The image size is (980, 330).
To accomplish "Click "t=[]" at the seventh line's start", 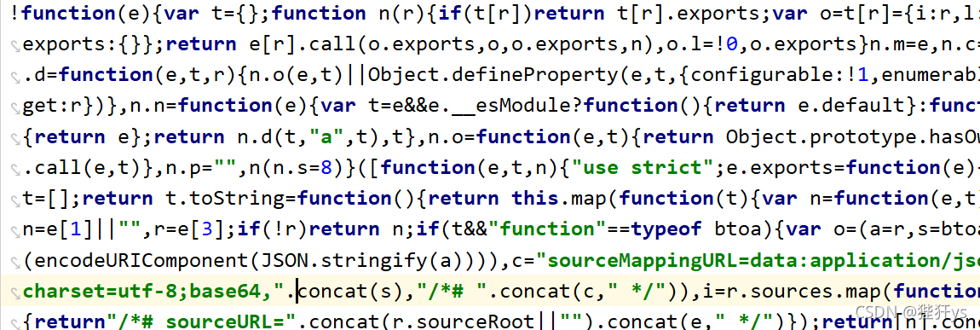I will coord(46,199).
